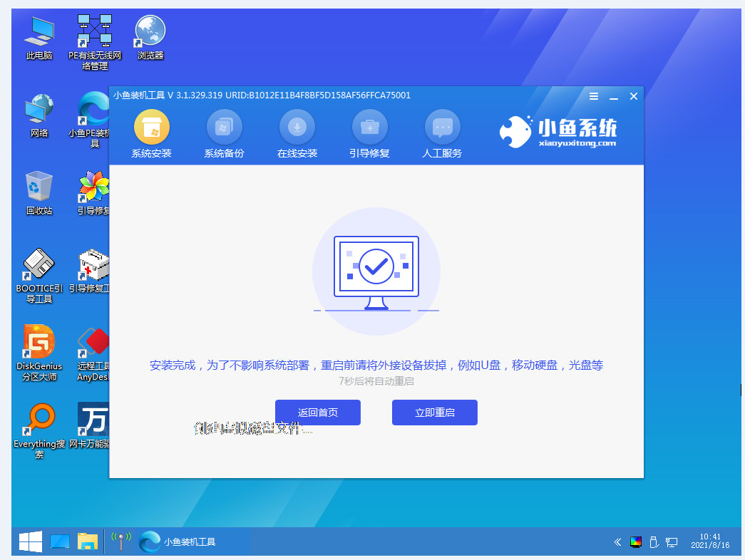Select the 系统安装 icon in toolbar
The width and height of the screenshot is (745, 560).
152,134
